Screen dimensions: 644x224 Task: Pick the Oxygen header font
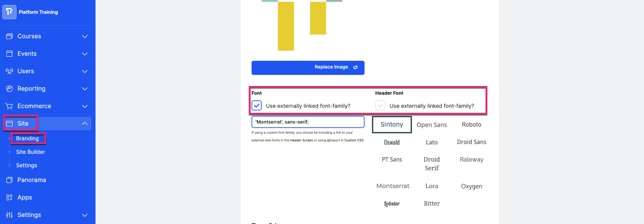tap(471, 186)
